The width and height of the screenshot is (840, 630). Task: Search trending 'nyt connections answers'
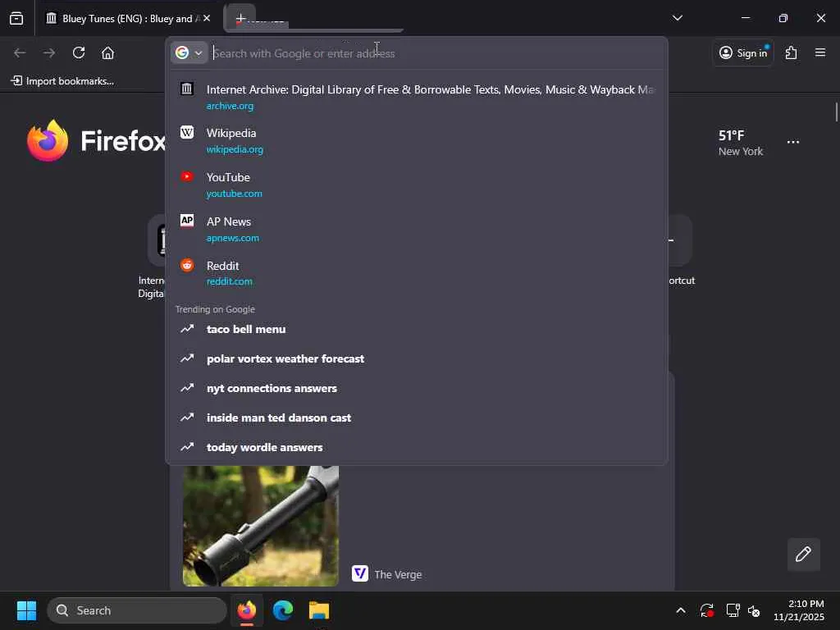coord(417,388)
